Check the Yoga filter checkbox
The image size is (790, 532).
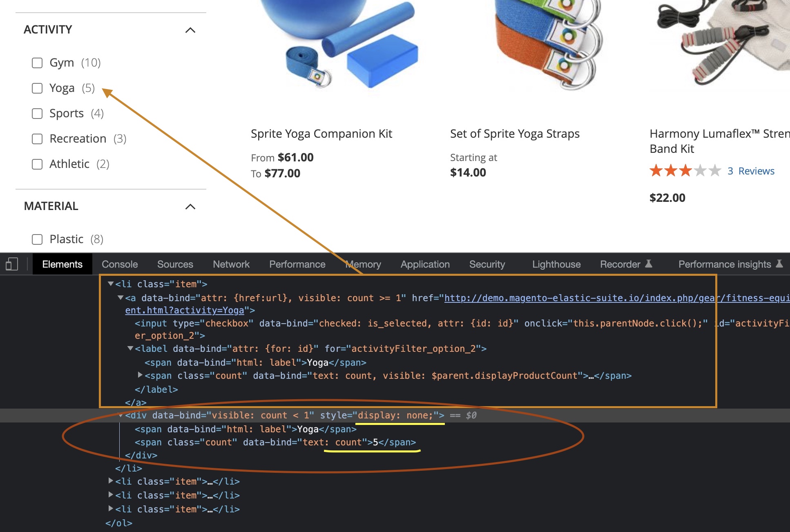coord(37,88)
